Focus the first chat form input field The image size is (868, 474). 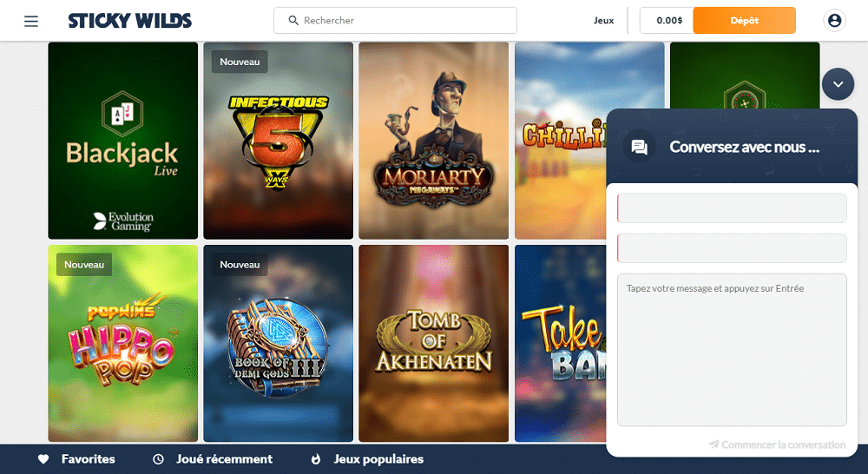[x=732, y=208]
